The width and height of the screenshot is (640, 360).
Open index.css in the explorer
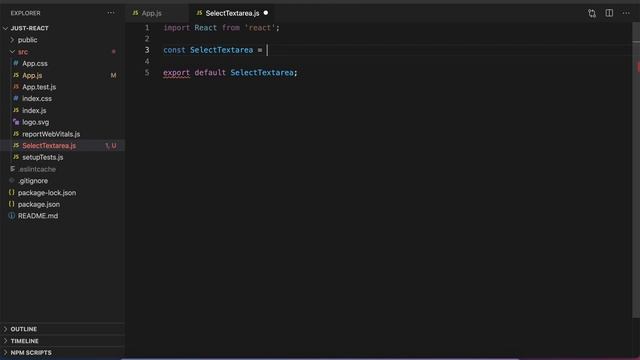(x=37, y=99)
